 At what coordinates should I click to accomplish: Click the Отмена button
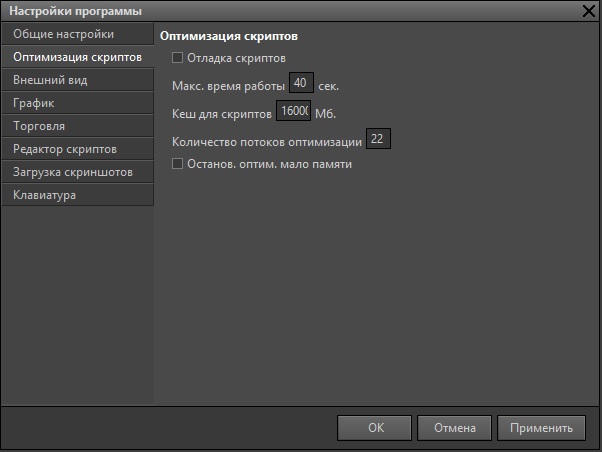coord(454,428)
